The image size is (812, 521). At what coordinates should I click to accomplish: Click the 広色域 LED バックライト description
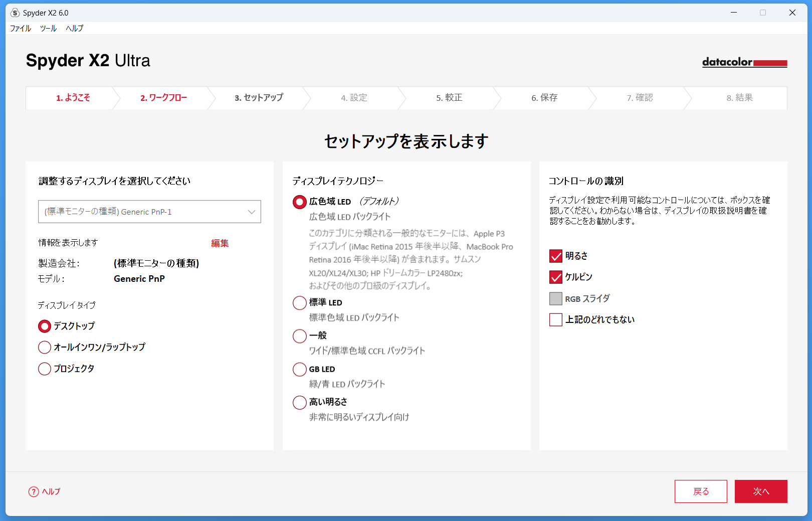(x=350, y=217)
